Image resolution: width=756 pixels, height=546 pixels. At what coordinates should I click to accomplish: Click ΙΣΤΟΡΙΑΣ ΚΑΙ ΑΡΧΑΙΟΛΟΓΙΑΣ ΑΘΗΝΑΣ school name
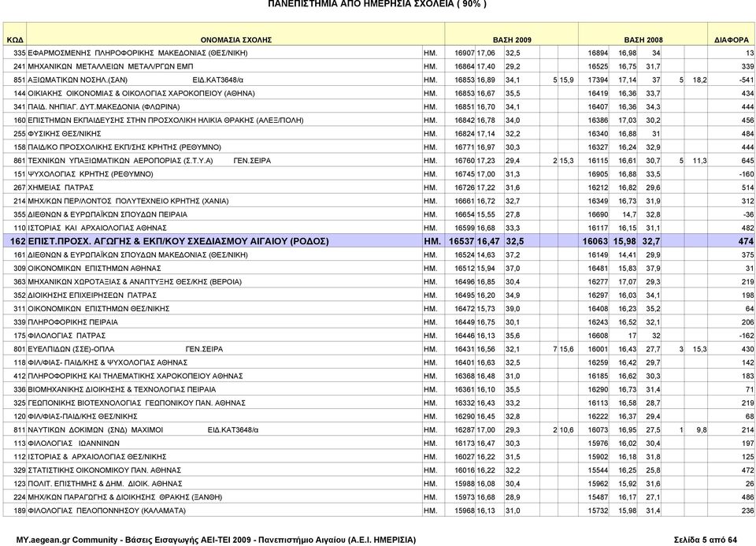[x=98, y=228]
